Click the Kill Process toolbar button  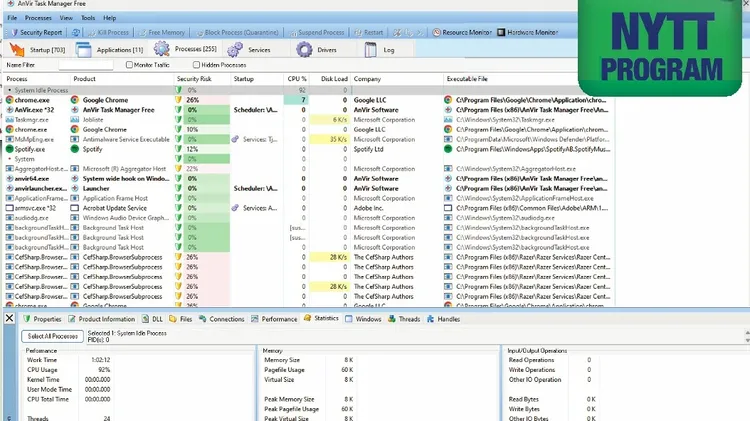109,33
